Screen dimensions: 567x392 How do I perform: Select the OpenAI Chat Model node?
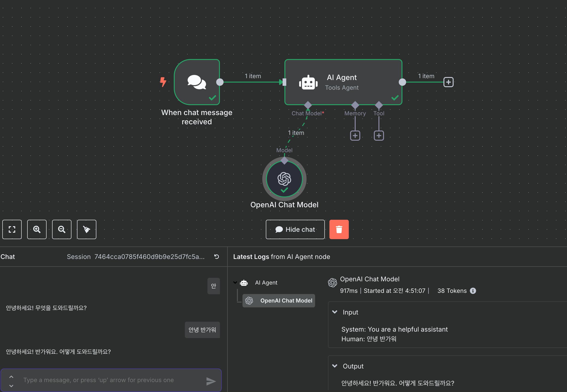284,179
